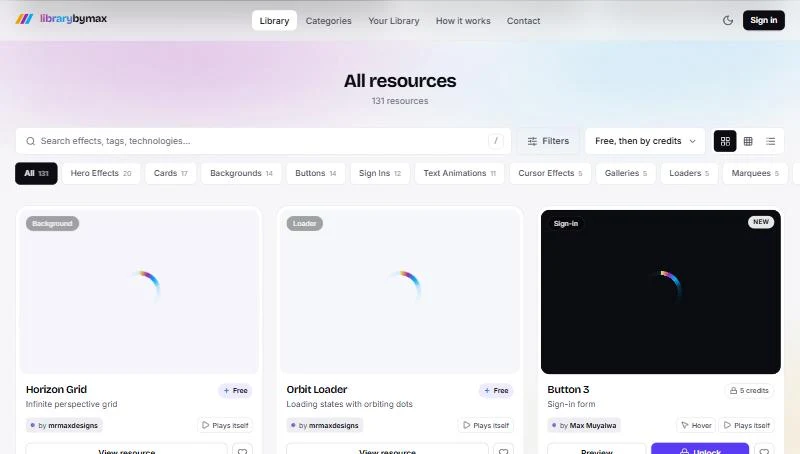Click View resource under Orbit Loader
800x454 pixels.
[387, 449]
